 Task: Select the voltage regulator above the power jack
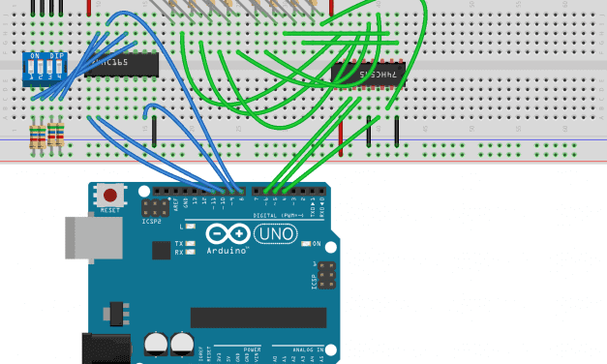click(x=116, y=314)
